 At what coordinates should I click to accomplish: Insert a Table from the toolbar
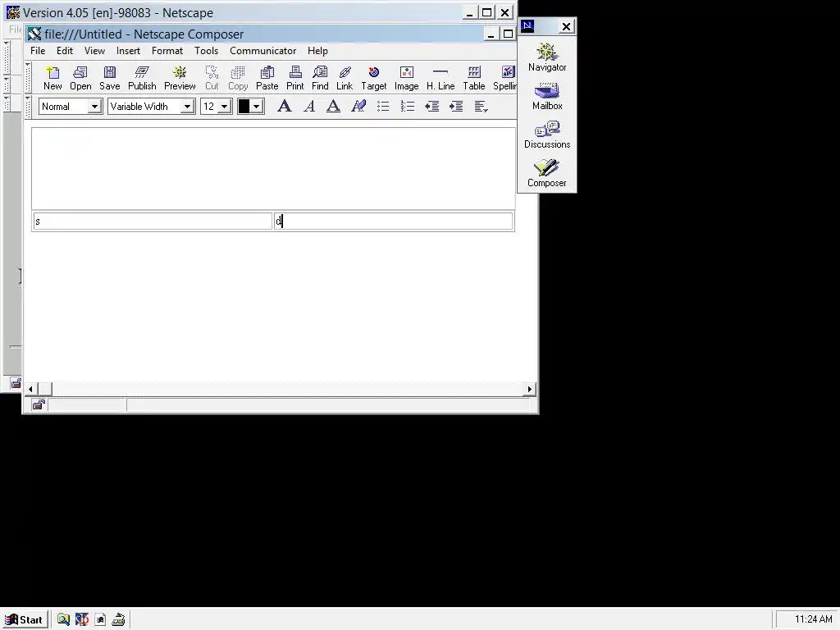(x=473, y=78)
